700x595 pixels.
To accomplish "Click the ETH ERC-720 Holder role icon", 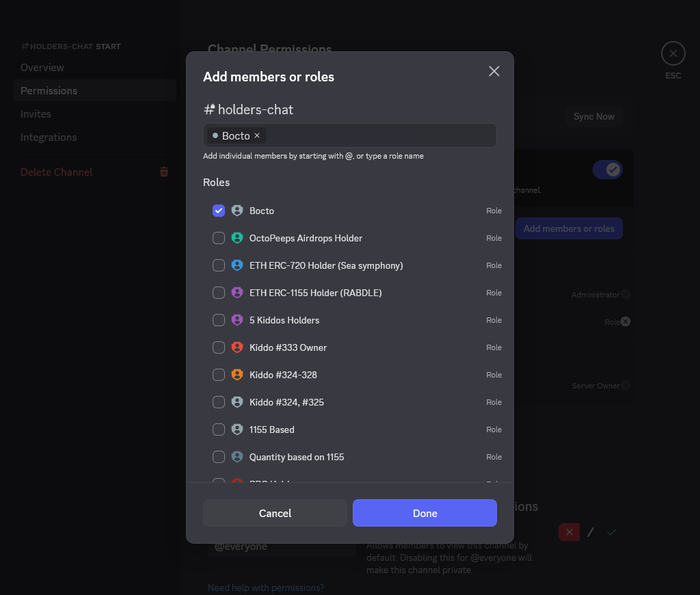I will (x=237, y=265).
